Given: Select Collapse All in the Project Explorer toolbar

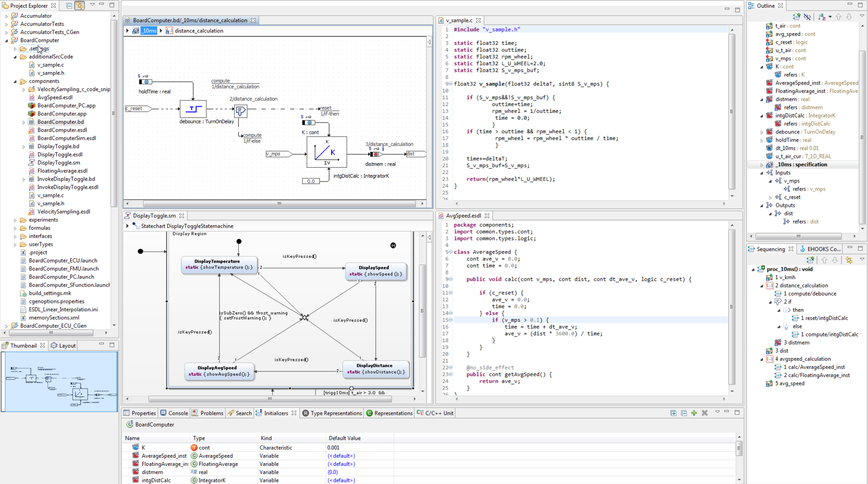Looking at the screenshot, I should pyautogui.click(x=69, y=5).
